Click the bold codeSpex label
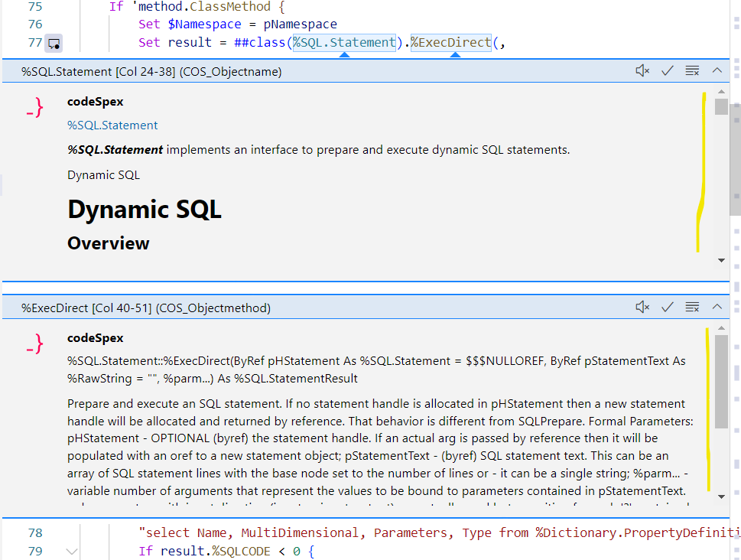Viewport: 741px width, 560px height. 95,101
